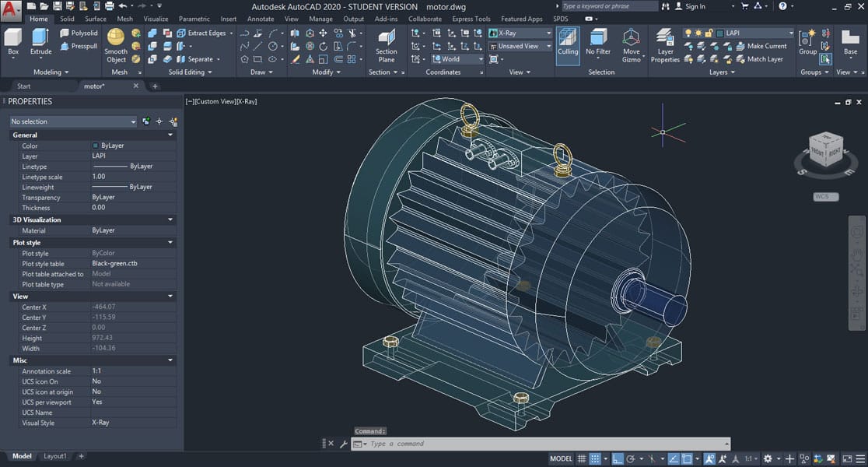This screenshot has width=868, height=467.
Task: Click the Save icon in quick access toolbar
Action: coord(57,6)
